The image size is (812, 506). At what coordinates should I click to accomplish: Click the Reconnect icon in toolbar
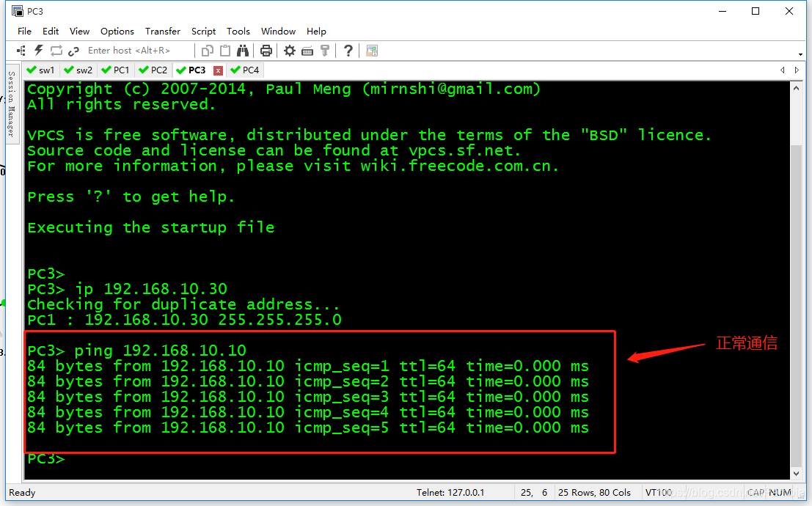[56, 51]
